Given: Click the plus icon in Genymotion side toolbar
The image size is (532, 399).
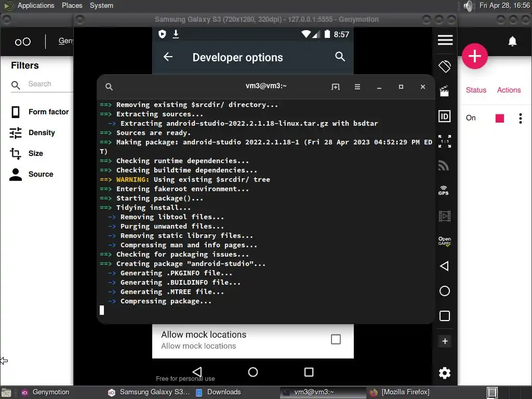Looking at the screenshot, I should (x=445, y=341).
